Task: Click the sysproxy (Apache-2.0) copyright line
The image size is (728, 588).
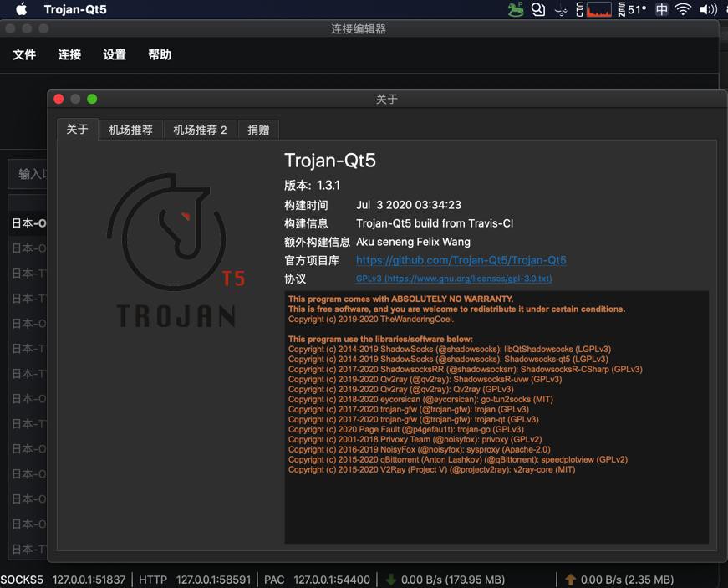Action: pos(420,450)
